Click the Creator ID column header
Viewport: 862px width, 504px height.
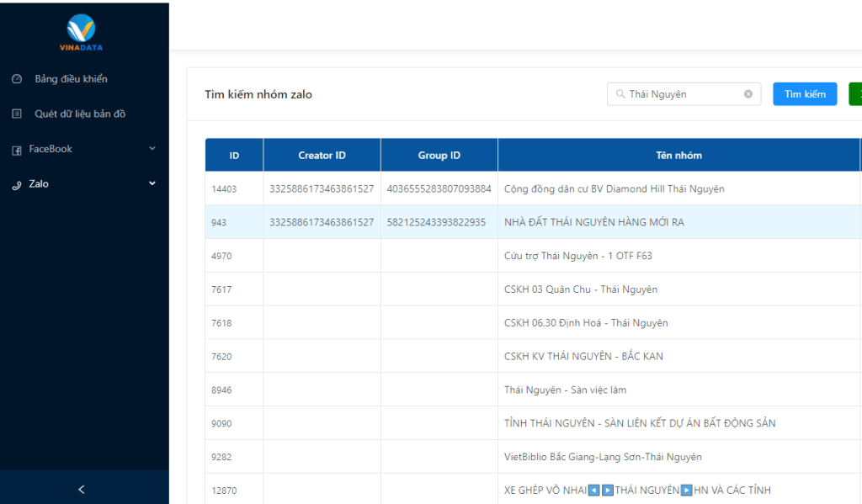pos(322,156)
